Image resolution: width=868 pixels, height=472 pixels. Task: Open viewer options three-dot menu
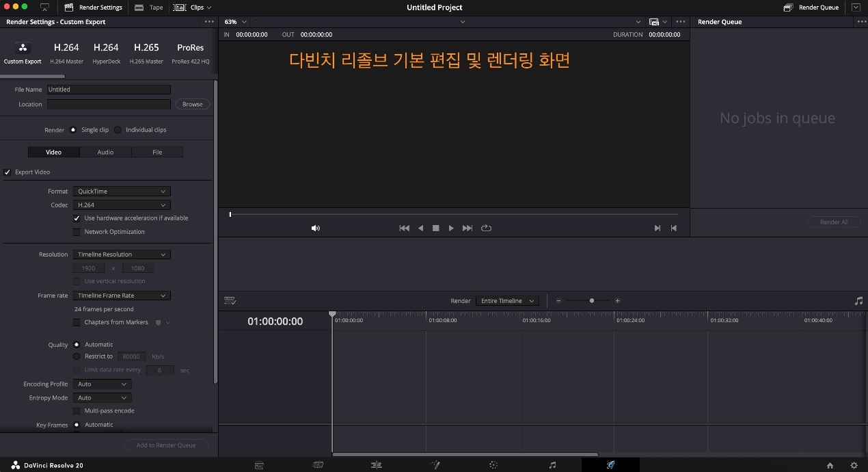click(681, 22)
